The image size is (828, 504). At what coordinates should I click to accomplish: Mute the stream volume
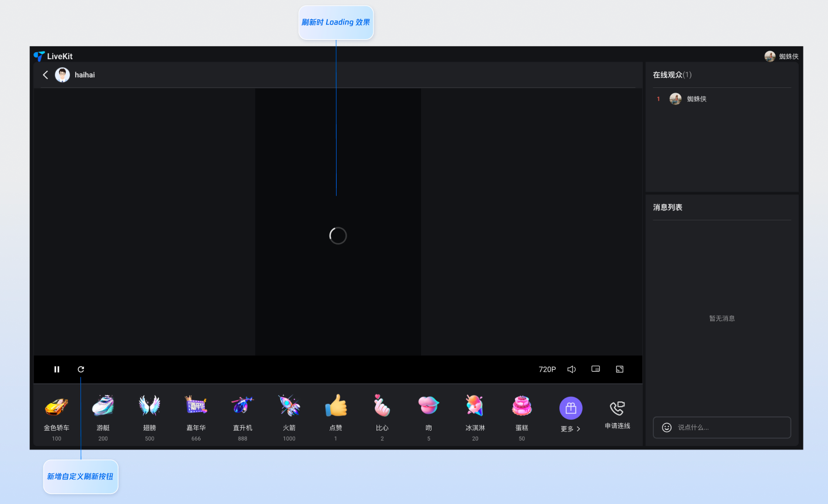tap(572, 369)
